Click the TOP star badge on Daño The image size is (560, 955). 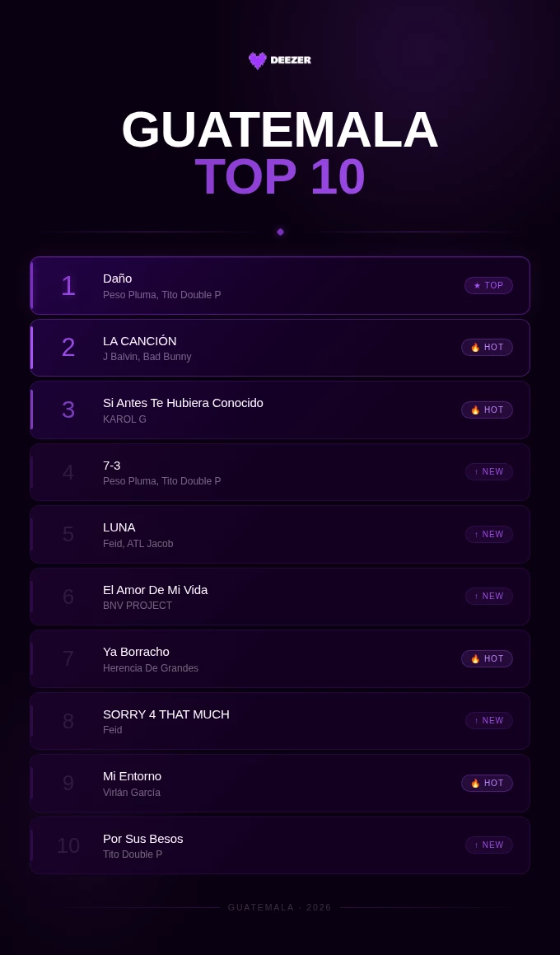tap(488, 286)
